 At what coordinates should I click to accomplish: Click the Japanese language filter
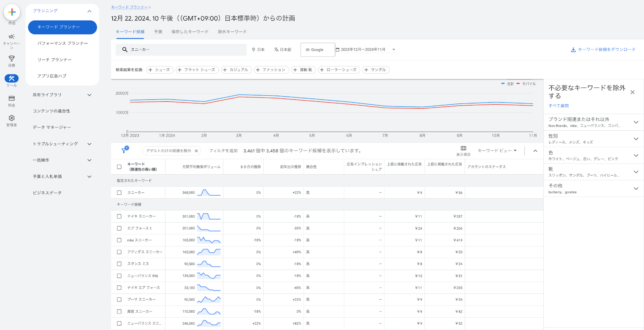click(283, 49)
